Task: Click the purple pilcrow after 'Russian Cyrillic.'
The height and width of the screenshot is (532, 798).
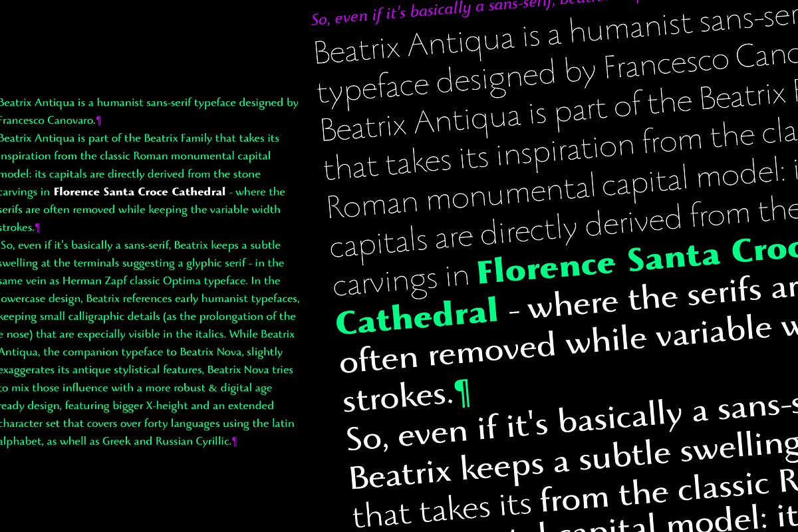Action: point(235,442)
